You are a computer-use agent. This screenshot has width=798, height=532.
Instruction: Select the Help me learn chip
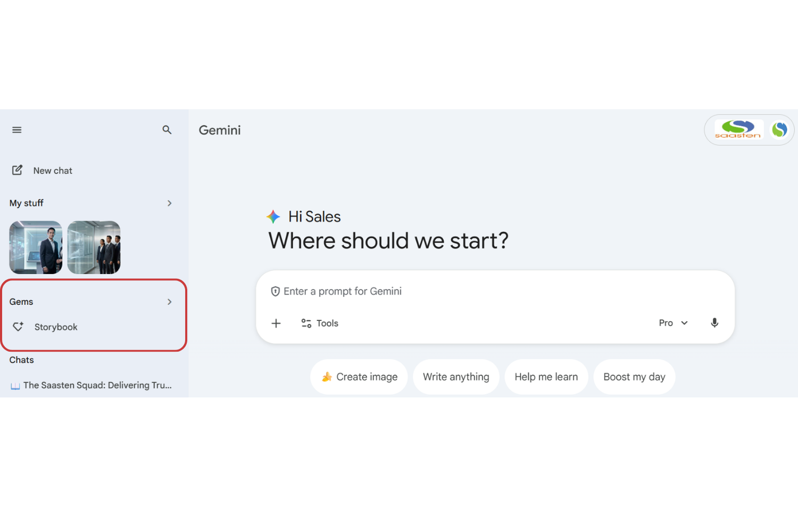click(x=546, y=377)
